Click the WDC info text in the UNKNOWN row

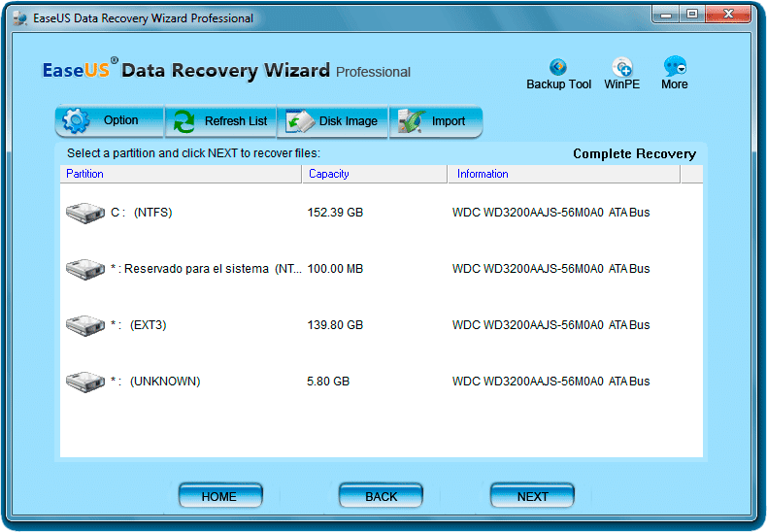click(x=550, y=381)
